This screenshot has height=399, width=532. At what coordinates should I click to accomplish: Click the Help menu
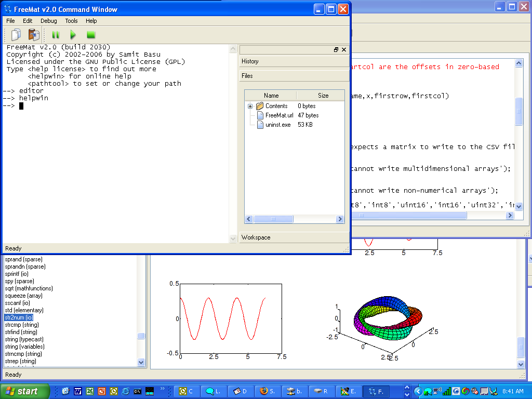91,21
